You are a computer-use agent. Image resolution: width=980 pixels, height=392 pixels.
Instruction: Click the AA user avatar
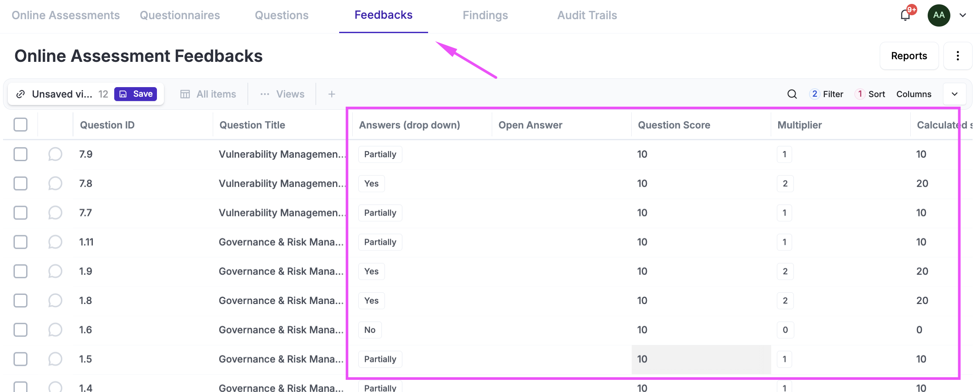939,15
